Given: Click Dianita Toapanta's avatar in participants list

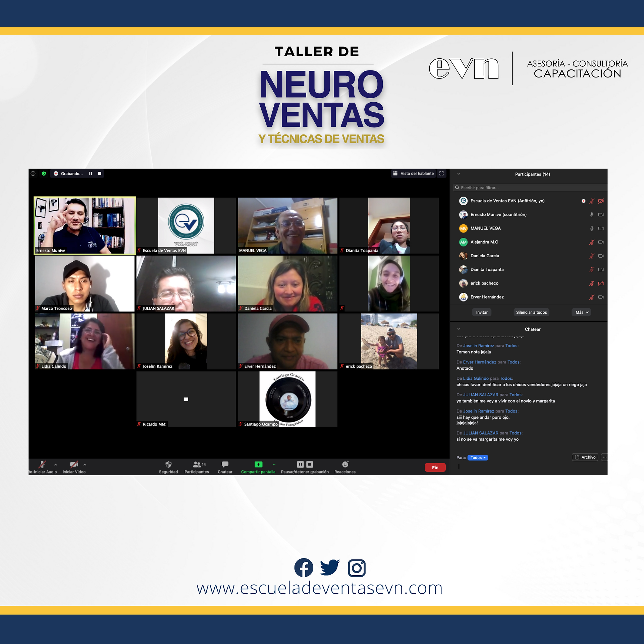Looking at the screenshot, I should 463,270.
